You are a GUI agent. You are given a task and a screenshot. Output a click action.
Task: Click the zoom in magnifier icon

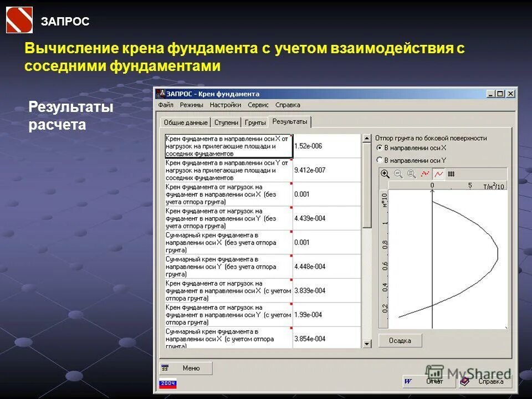tap(385, 174)
